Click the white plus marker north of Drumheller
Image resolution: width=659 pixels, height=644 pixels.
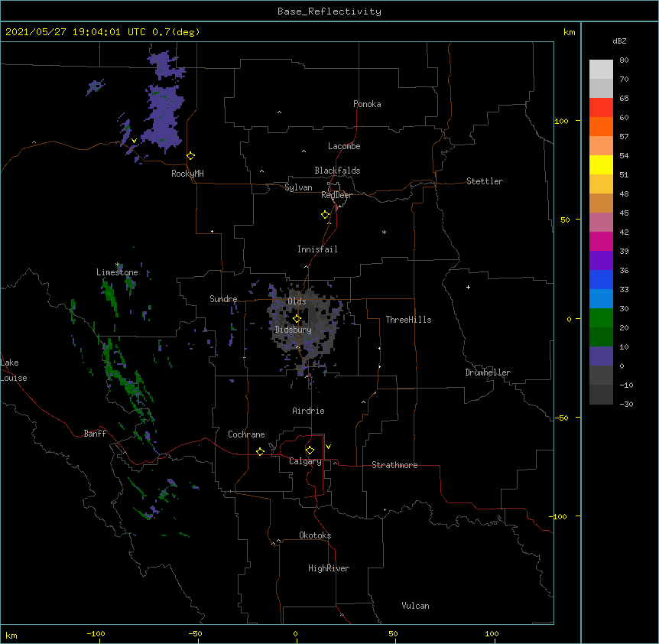(468, 287)
